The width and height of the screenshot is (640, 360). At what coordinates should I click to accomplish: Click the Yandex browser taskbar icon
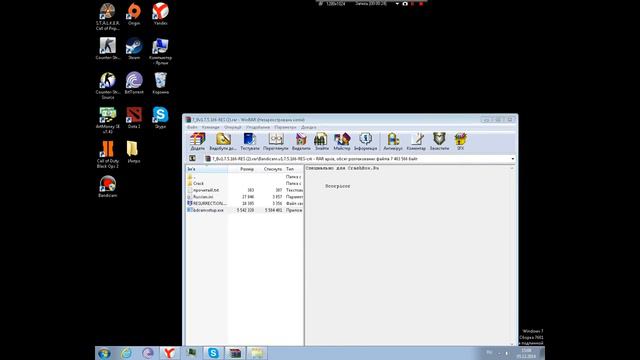tap(169, 353)
